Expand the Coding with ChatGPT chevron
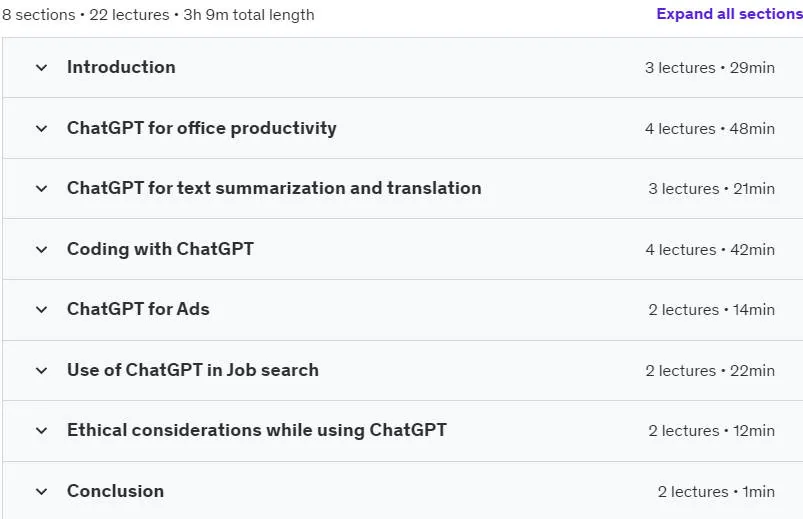The height and width of the screenshot is (519, 803). point(41,250)
